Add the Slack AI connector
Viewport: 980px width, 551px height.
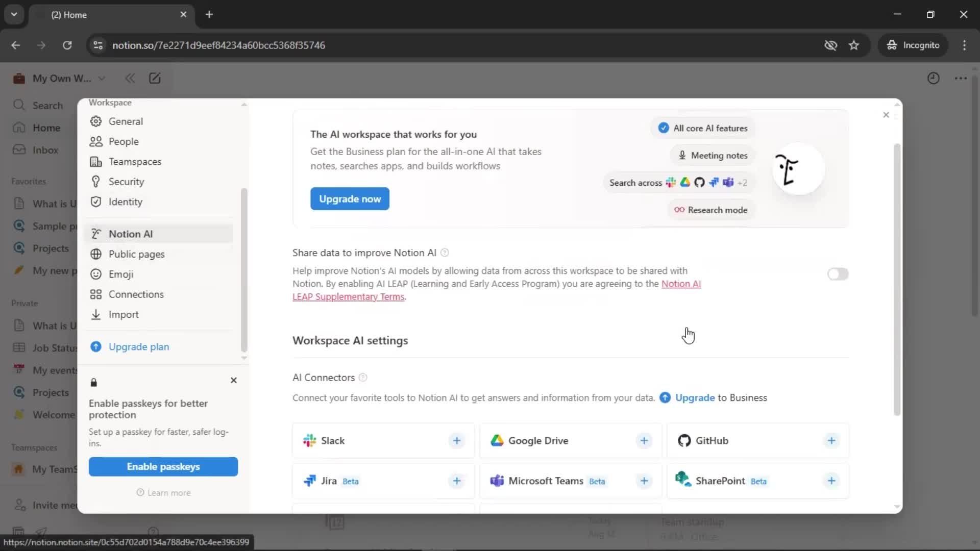457,441
